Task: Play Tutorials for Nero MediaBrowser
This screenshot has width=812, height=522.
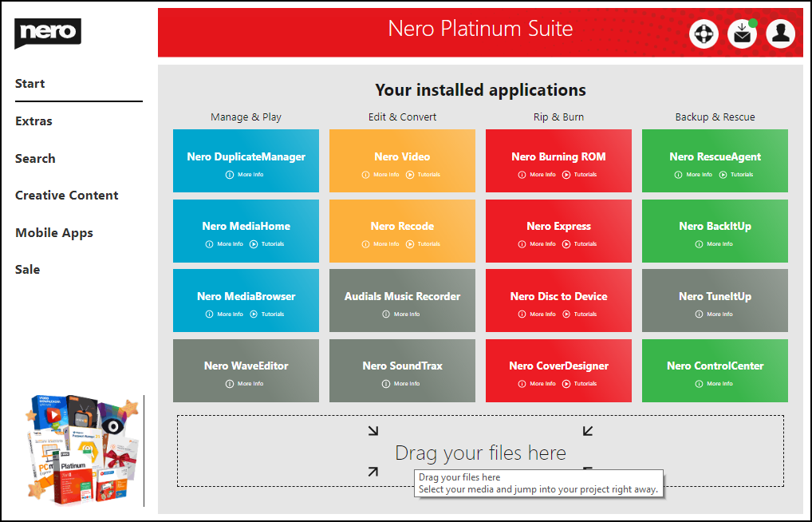Action: [x=266, y=314]
